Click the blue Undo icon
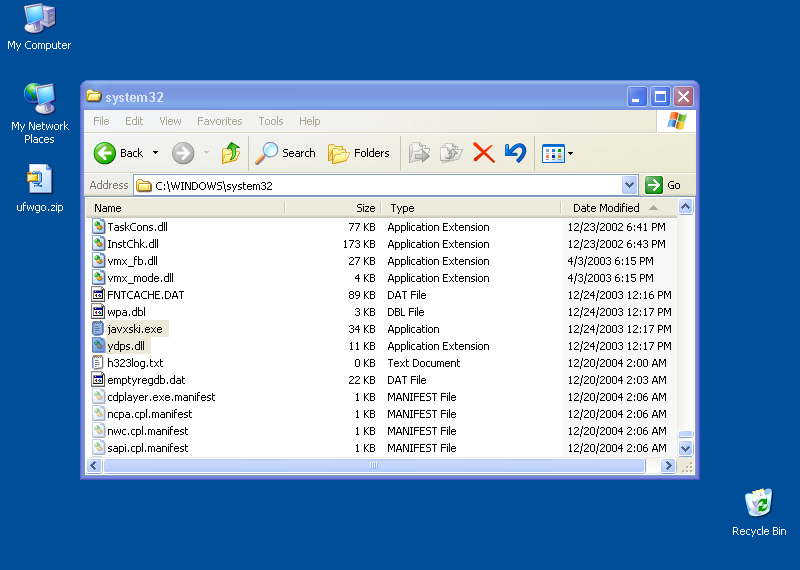This screenshot has width=800, height=570. click(x=515, y=153)
